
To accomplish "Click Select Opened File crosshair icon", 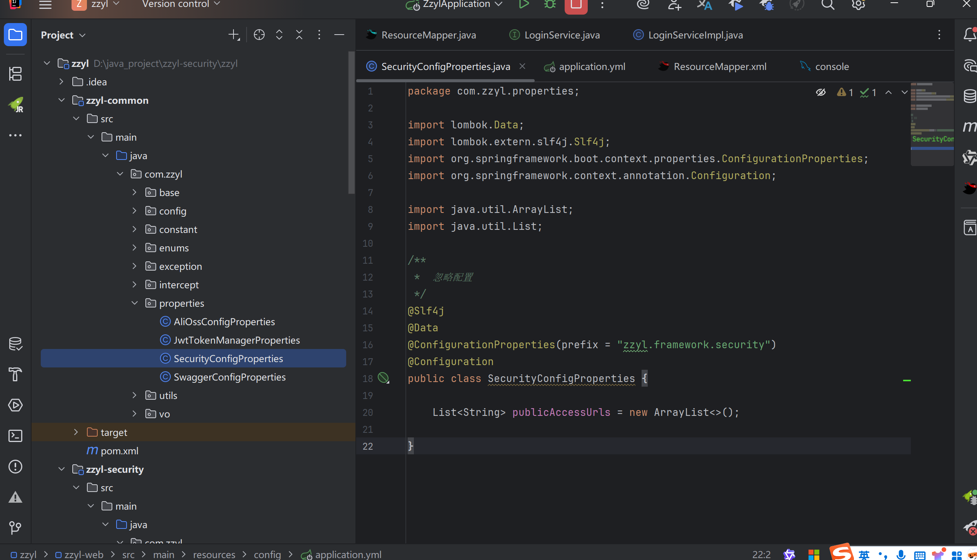I will 259,35.
